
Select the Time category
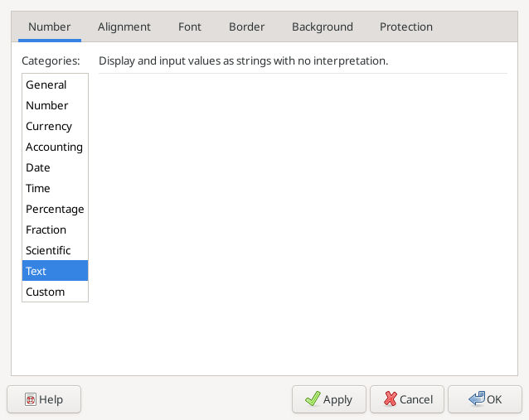coord(55,188)
